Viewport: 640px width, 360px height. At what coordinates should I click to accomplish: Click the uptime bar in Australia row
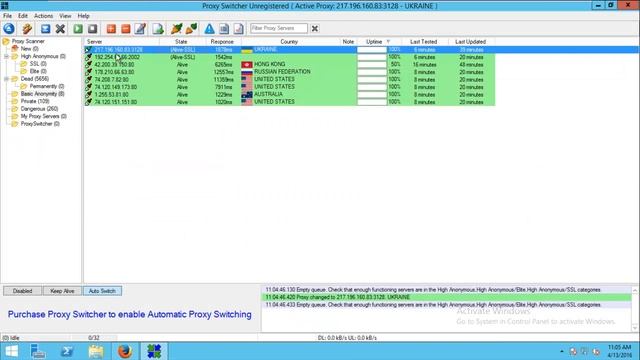coord(372,94)
